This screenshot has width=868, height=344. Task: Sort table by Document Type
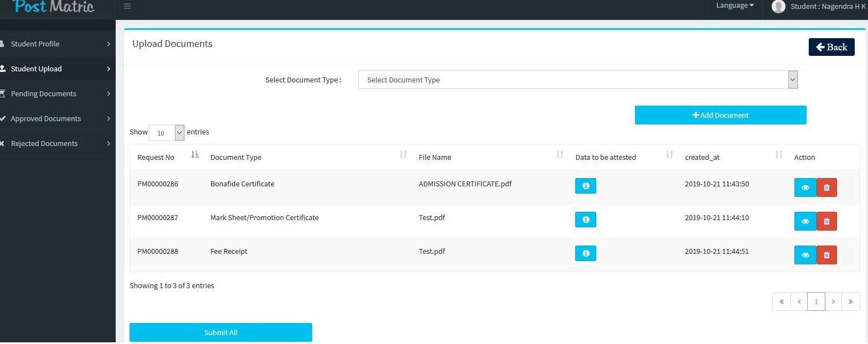(x=404, y=155)
